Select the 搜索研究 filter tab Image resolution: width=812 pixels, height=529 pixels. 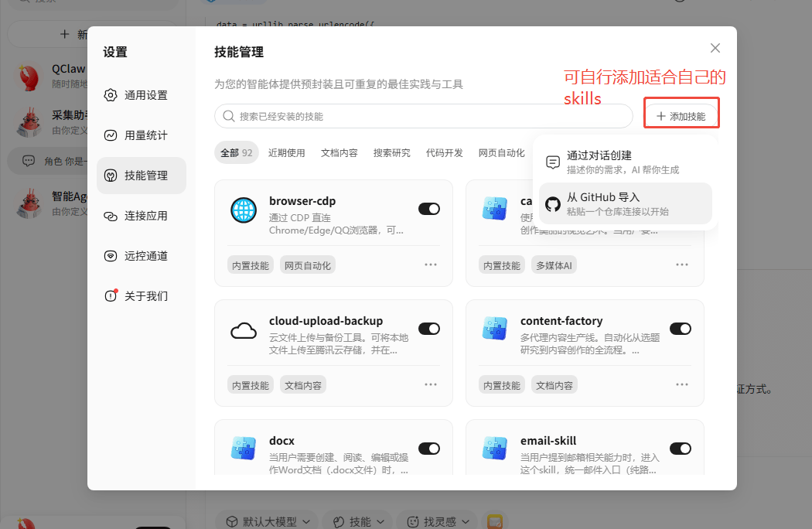coord(391,153)
